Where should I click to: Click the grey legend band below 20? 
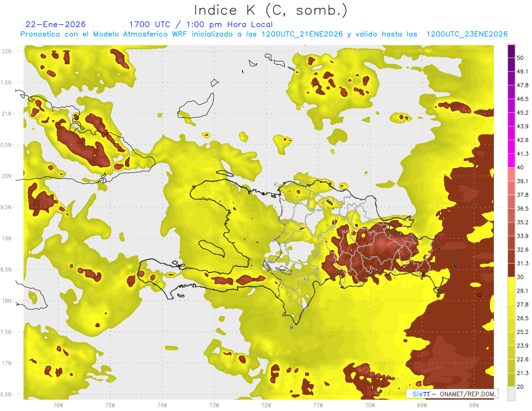tap(511, 394)
